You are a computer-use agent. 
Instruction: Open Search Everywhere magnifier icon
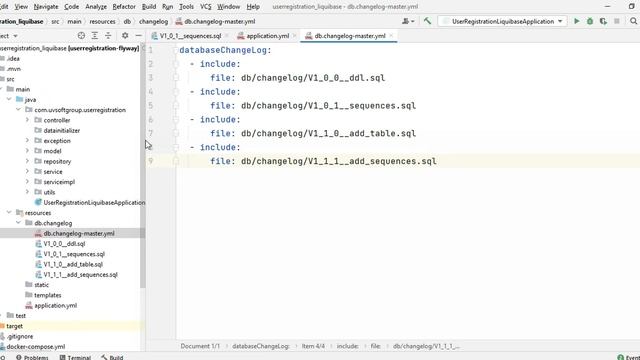pos(633,21)
